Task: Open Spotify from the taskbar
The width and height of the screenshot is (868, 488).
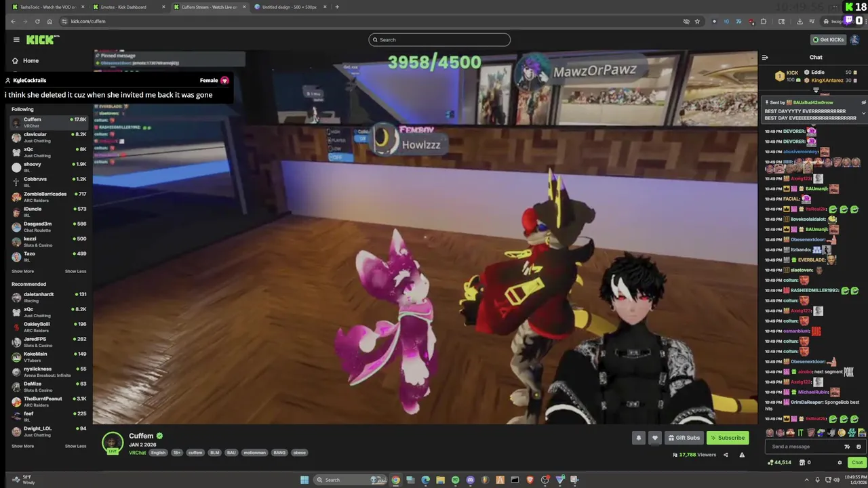Action: click(x=455, y=480)
